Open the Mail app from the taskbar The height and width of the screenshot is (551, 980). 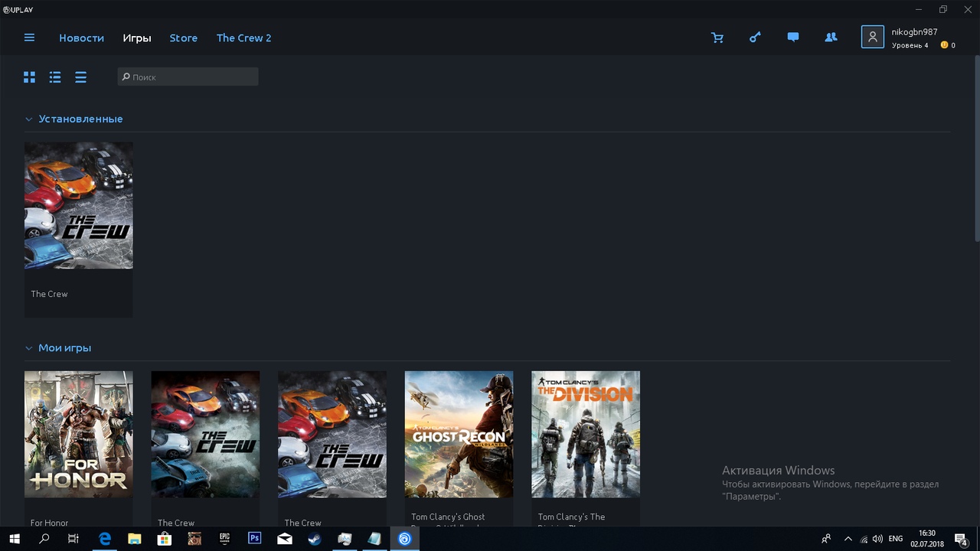point(285,539)
